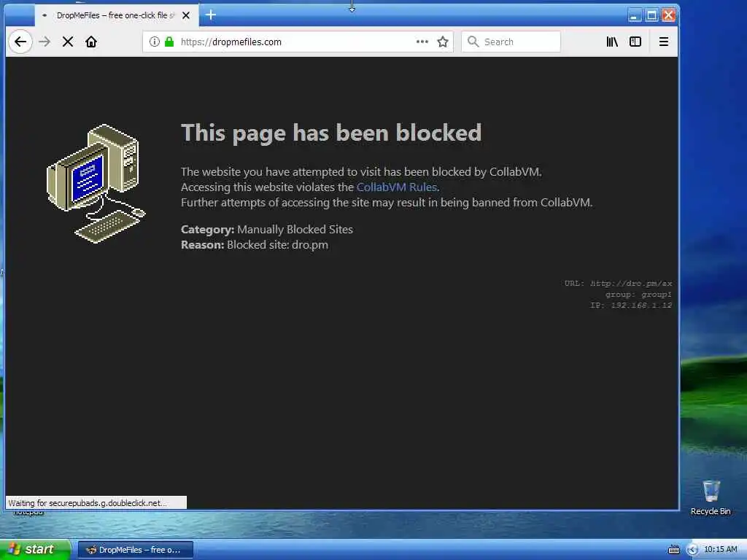Expand hidden system tray icons
This screenshot has width=747, height=560.
click(x=692, y=550)
